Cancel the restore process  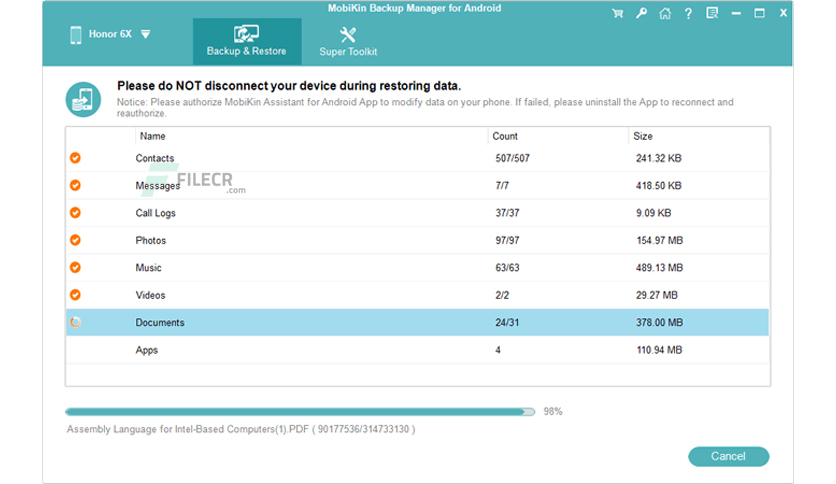[728, 456]
